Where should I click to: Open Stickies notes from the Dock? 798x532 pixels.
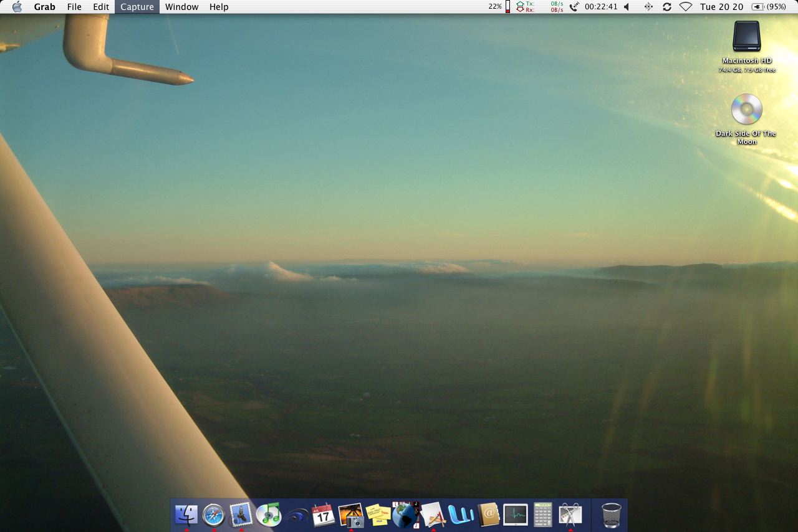[x=378, y=515]
